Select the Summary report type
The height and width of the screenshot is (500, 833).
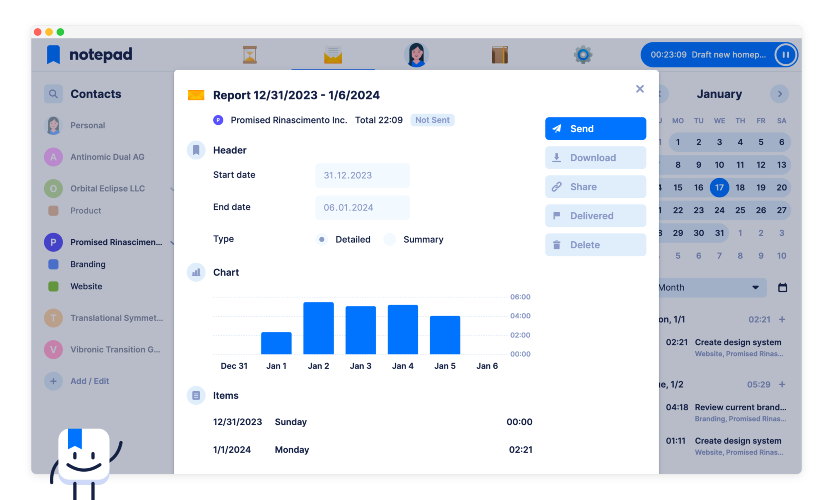[389, 240]
